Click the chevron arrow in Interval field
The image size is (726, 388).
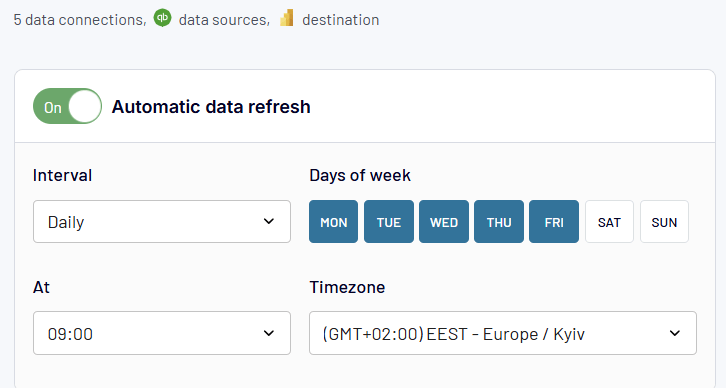(x=269, y=222)
